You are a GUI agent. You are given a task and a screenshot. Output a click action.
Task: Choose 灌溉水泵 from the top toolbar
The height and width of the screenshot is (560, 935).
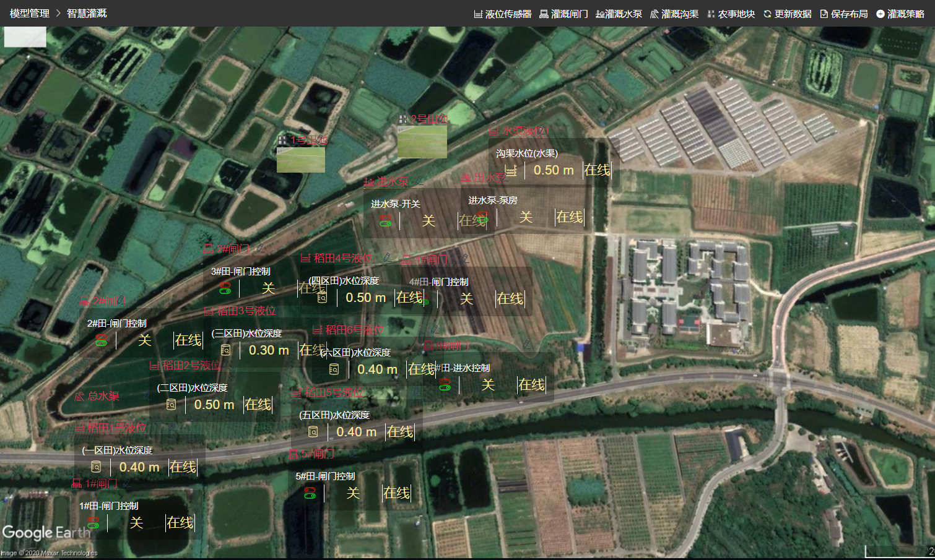tap(619, 14)
